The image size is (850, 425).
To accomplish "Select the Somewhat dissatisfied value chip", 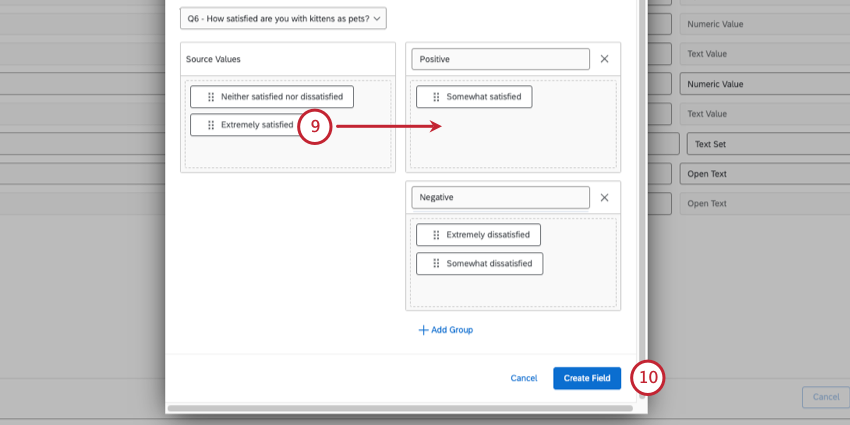I will click(479, 263).
